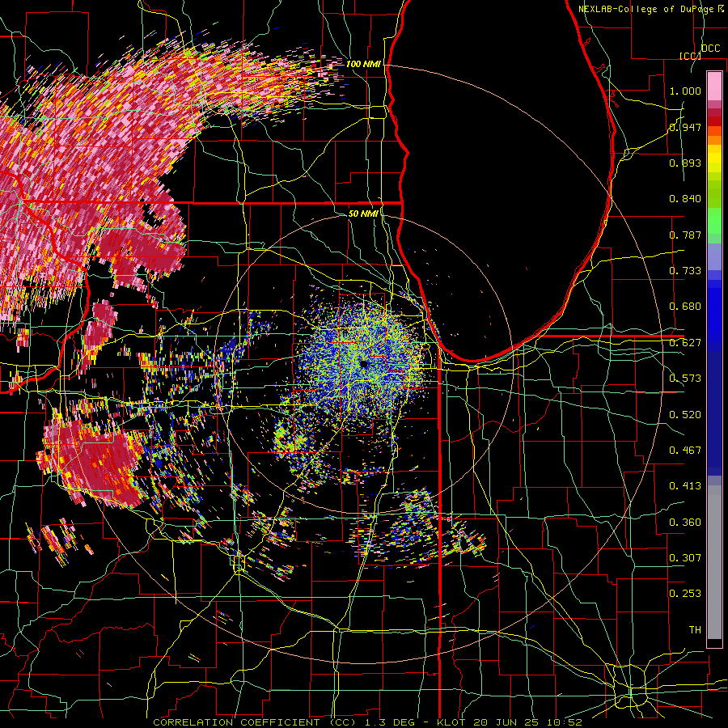Viewport: 728px width, 728px height.
Task: Click the CORRELATION COEFFICIENT caption text
Action: 255,722
